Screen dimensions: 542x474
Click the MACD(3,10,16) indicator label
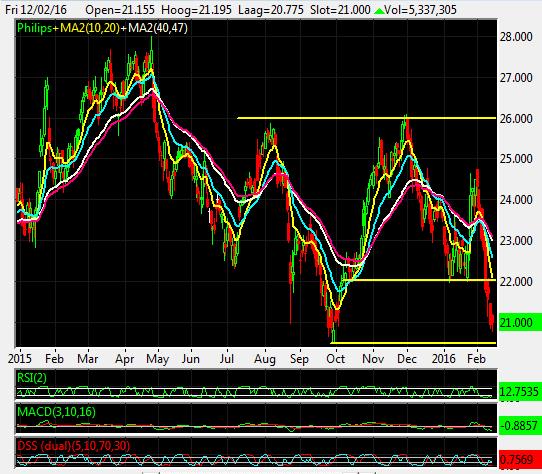(56, 412)
